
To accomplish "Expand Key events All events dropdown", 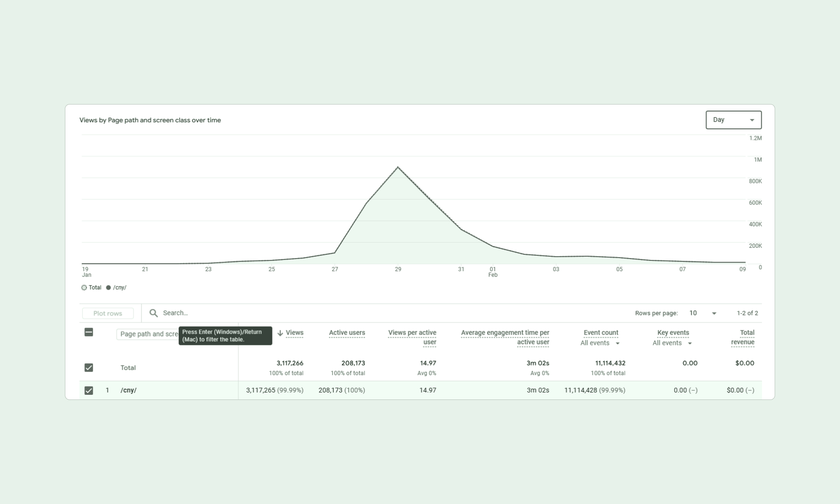I will pos(672,343).
